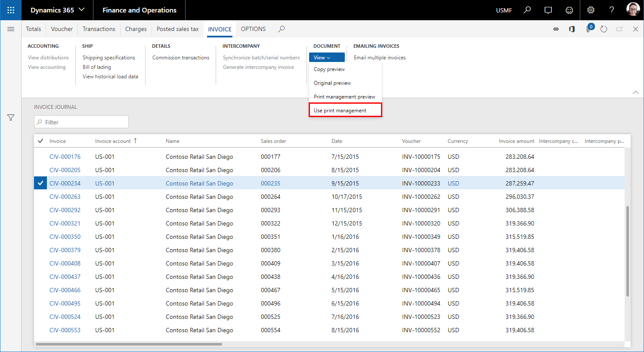644x352 pixels.
Task: Select the INVOICE tab
Action: coord(220,29)
